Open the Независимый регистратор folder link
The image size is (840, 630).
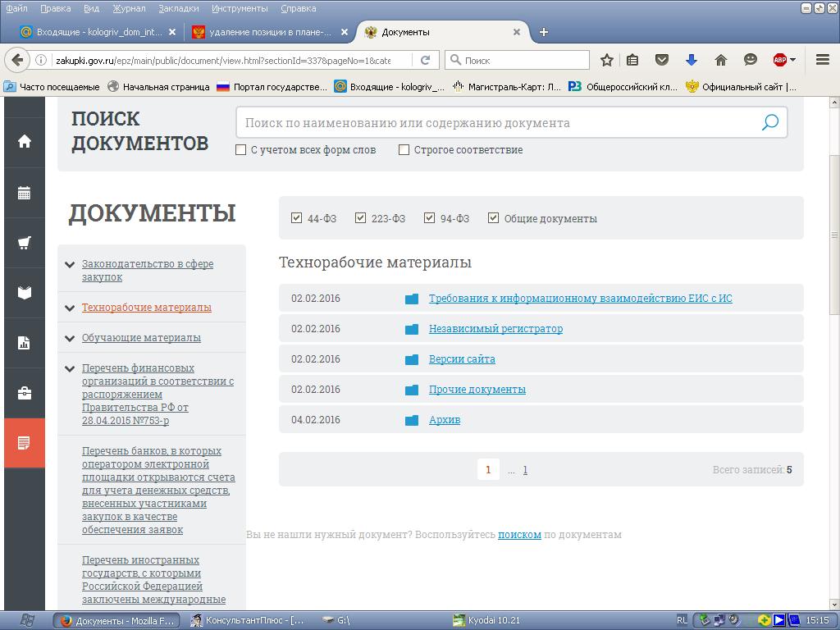coord(495,329)
